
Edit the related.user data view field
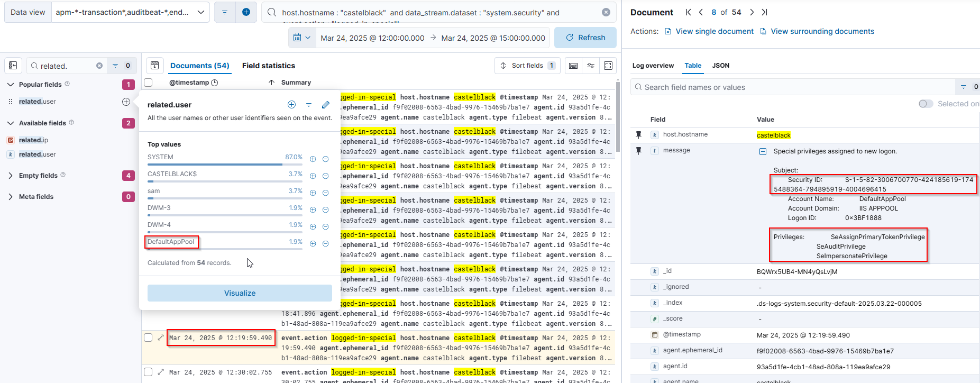click(326, 105)
